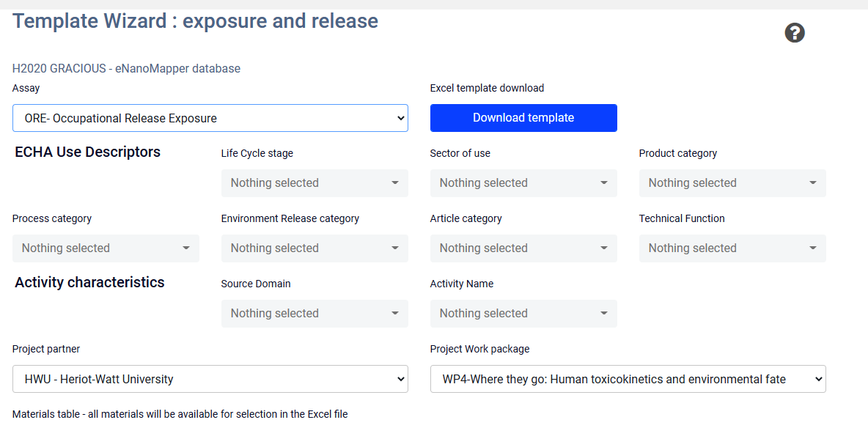Expand the Activity Name dropdown
868x428 pixels.
coord(523,314)
